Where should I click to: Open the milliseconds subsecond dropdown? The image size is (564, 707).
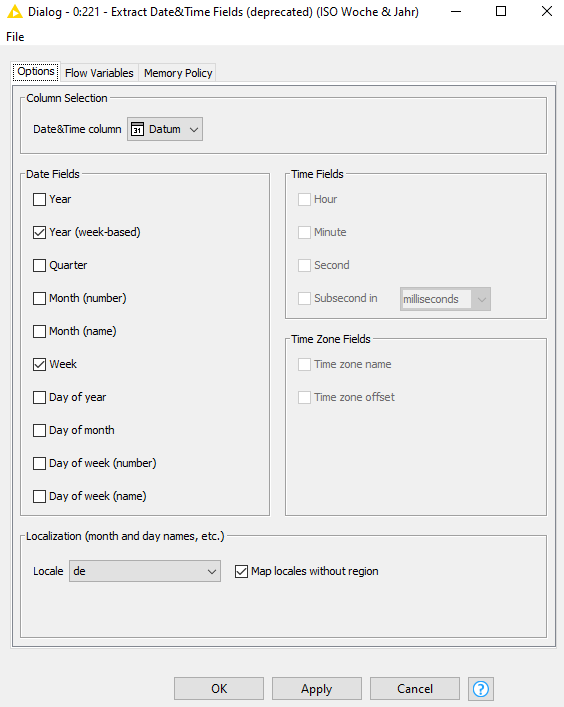(445, 299)
